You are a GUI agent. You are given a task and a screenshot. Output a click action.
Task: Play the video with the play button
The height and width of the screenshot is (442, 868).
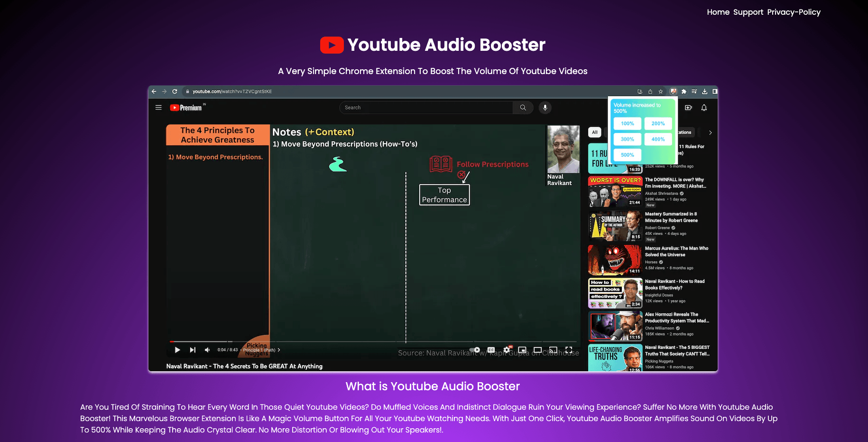pos(177,350)
